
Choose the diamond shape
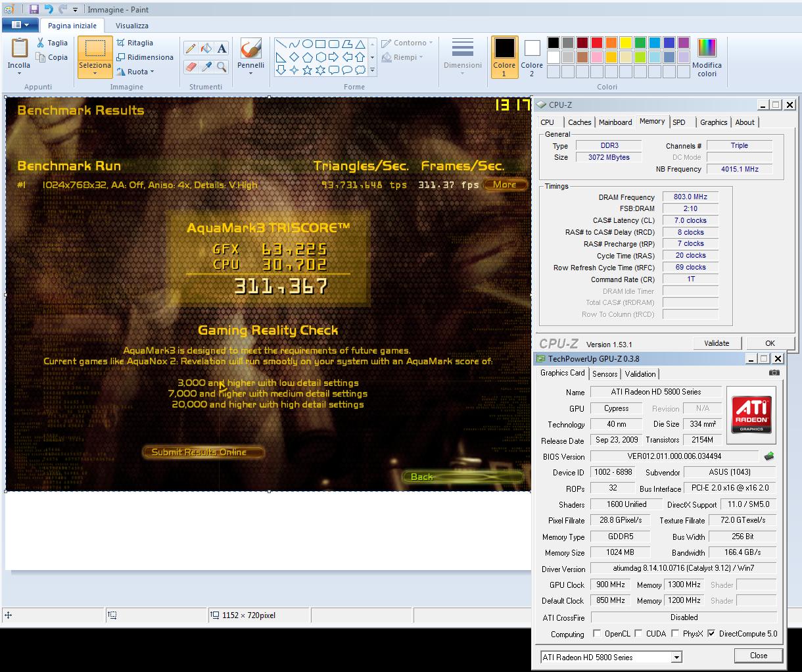click(294, 57)
